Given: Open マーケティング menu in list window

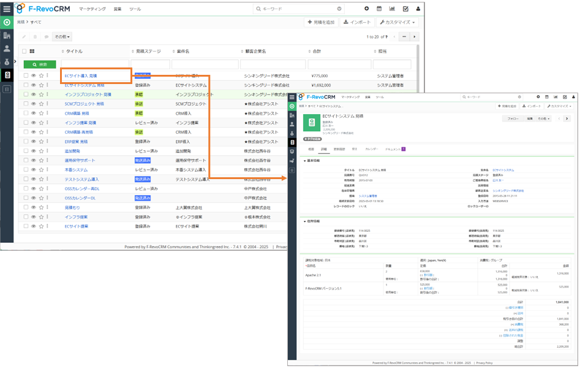Looking at the screenshot, I should click(x=92, y=9).
